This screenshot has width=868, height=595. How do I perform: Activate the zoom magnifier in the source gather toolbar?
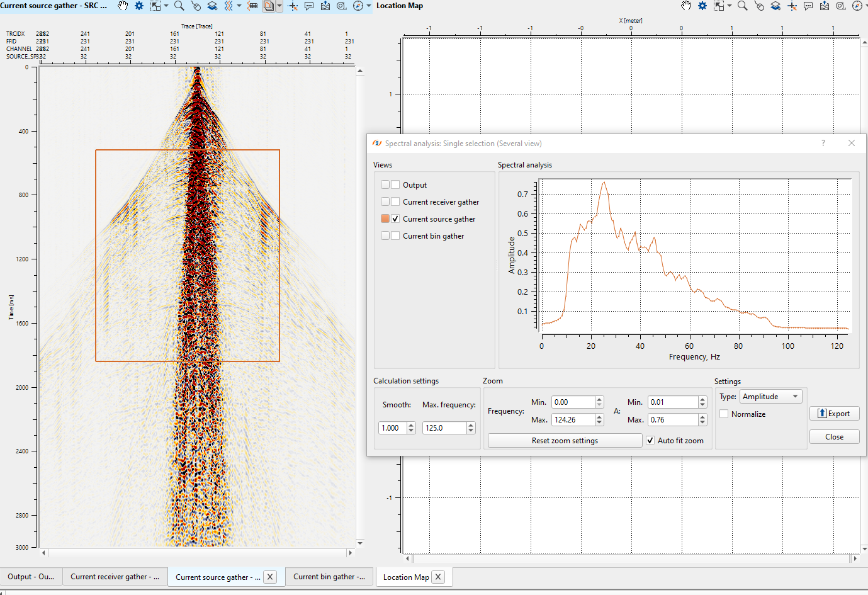(179, 6)
